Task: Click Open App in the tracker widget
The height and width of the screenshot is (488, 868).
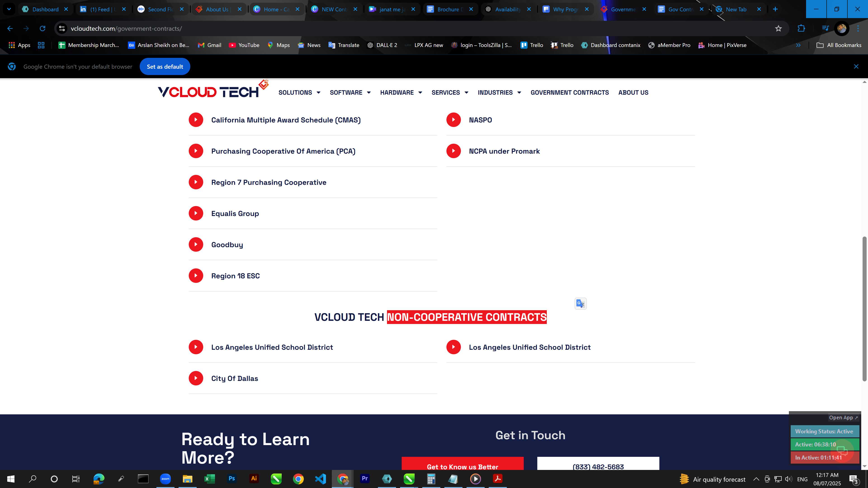Action: tap(843, 418)
